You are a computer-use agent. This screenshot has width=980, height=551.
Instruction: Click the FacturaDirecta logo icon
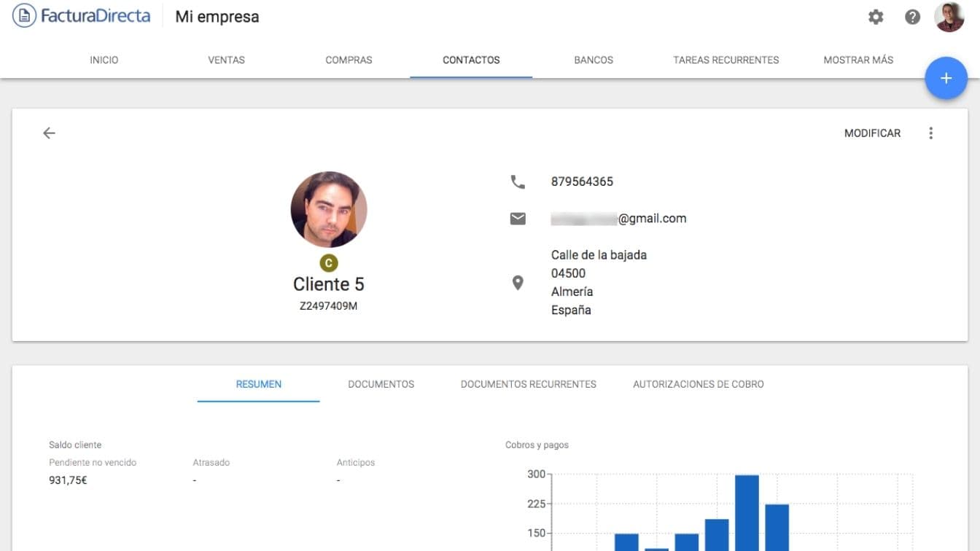(24, 16)
